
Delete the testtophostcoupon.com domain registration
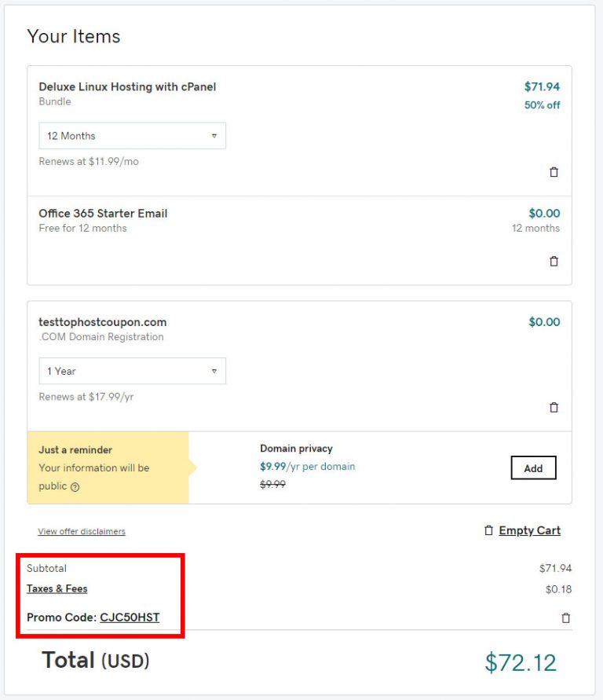[x=554, y=407]
